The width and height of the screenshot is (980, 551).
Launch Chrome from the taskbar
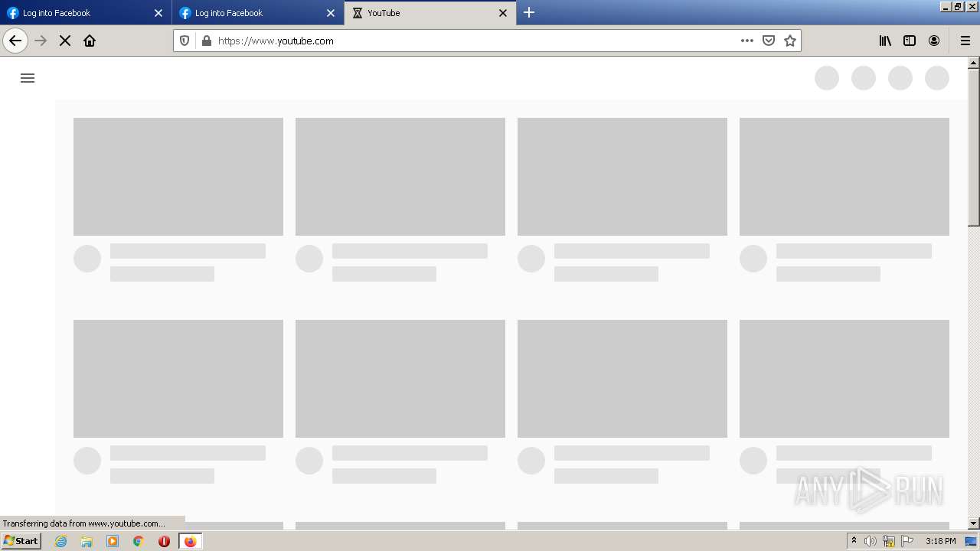click(x=139, y=541)
